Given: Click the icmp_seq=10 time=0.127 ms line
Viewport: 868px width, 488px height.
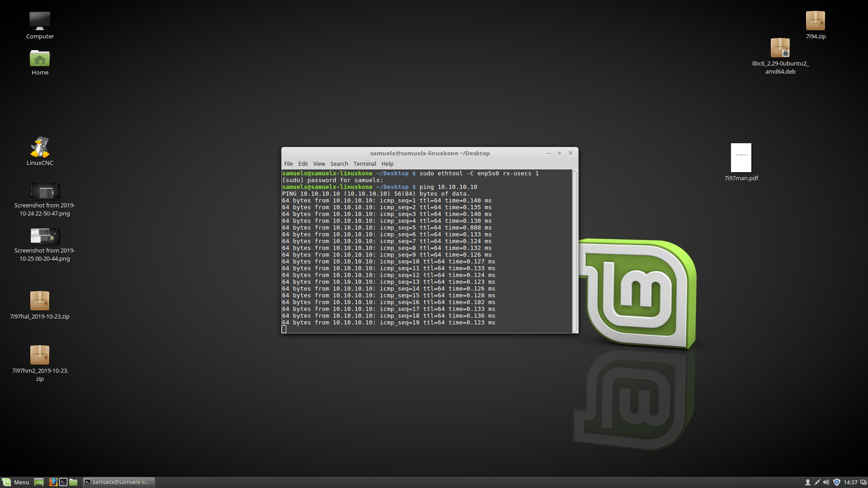Looking at the screenshot, I should tap(388, 262).
